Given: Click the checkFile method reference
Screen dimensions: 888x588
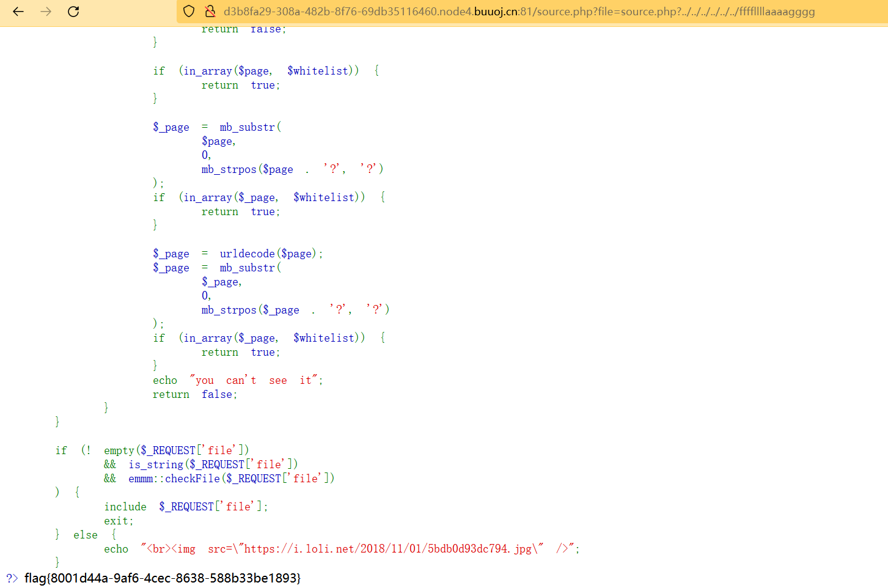Looking at the screenshot, I should (192, 478).
